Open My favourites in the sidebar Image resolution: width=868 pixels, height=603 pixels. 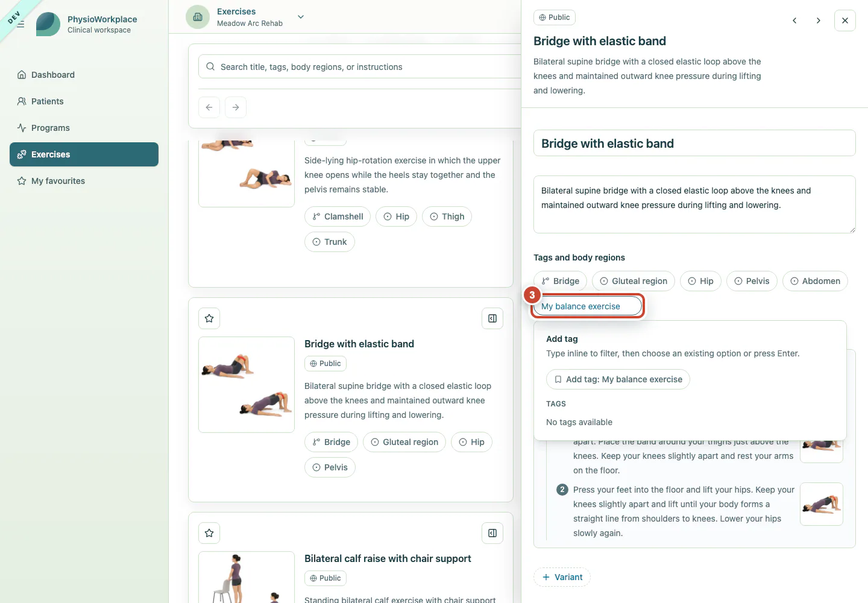pyautogui.click(x=84, y=181)
